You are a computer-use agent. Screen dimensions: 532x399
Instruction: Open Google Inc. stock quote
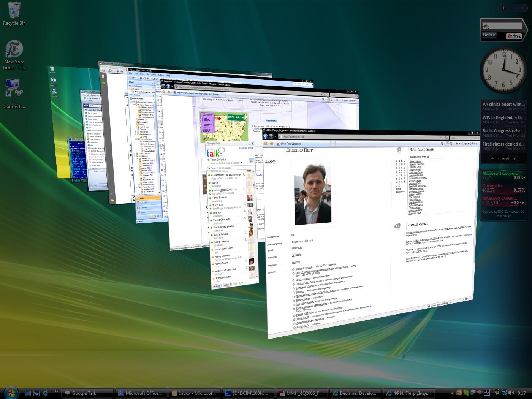pyautogui.click(x=503, y=188)
